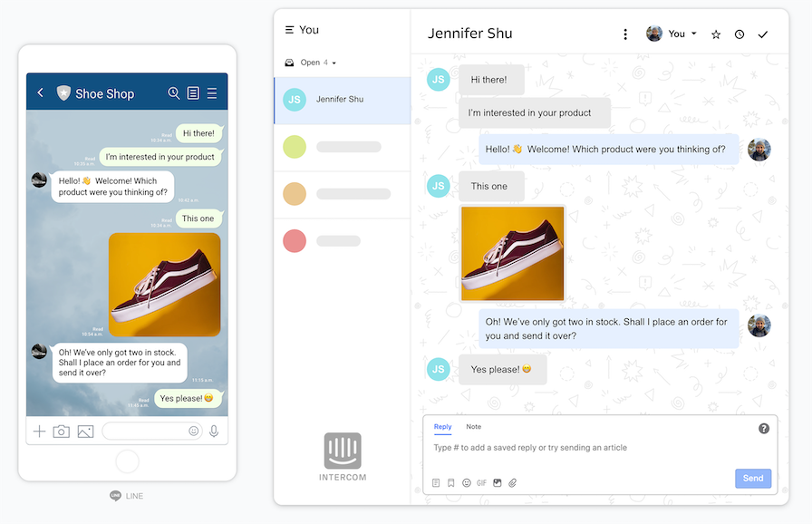The image size is (812, 524).
Task: Click the shoe product image in the conversation
Action: [512, 252]
